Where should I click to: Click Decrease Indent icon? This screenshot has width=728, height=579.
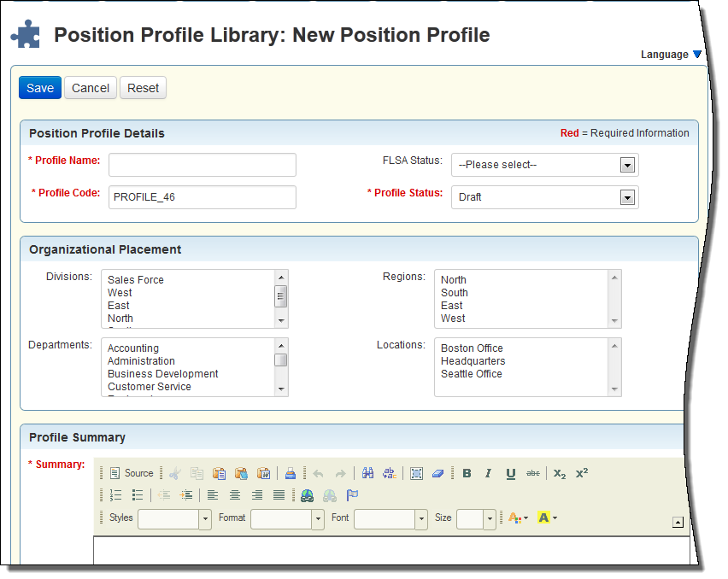[164, 495]
